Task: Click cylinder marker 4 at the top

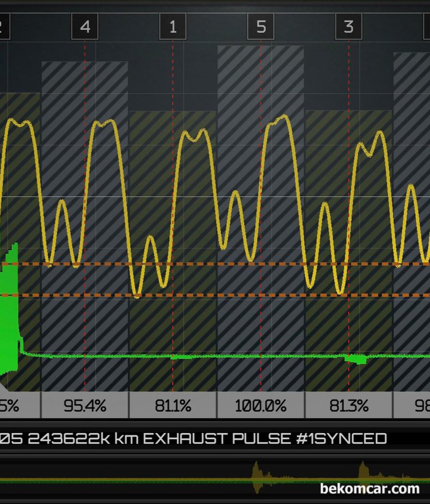Action: click(85, 26)
